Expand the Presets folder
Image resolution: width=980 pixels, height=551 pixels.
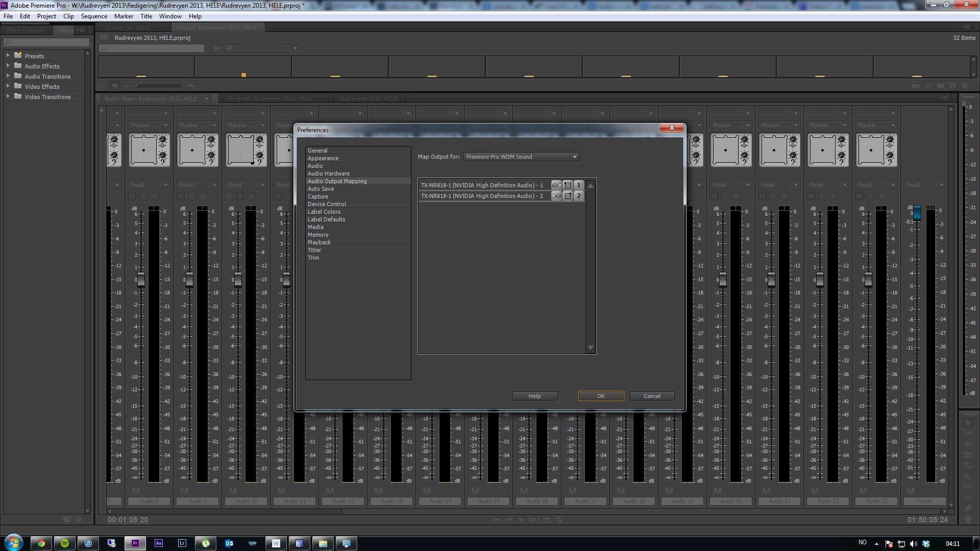click(8, 55)
